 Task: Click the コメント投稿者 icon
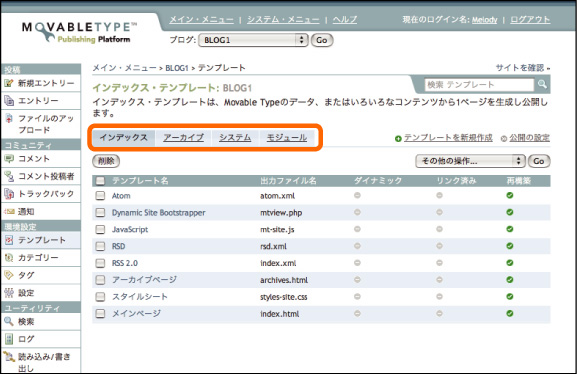pos(9,176)
